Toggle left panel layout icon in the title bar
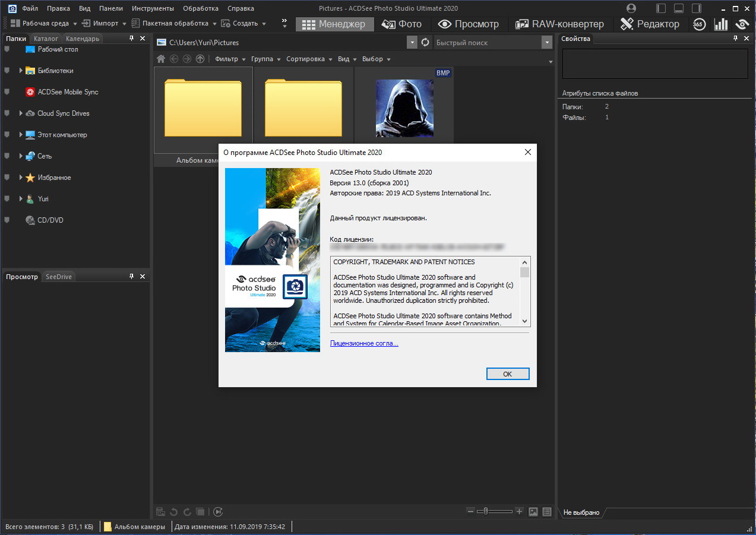 point(661,8)
